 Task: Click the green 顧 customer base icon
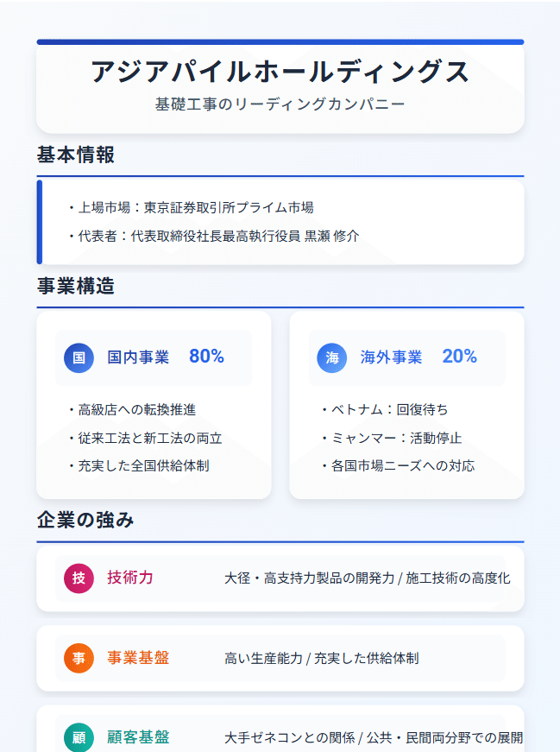(79, 737)
